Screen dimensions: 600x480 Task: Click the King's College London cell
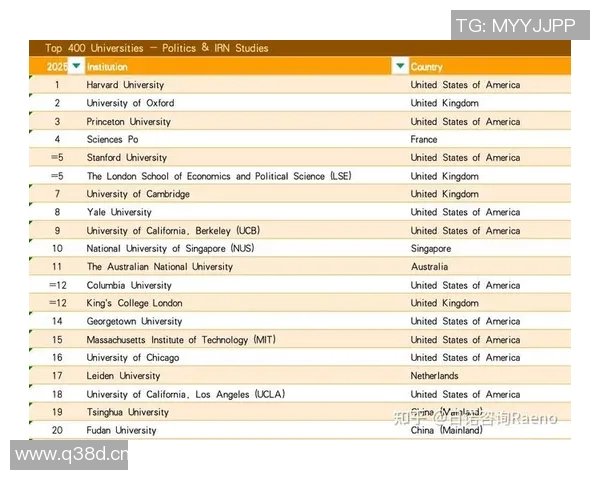pos(134,303)
